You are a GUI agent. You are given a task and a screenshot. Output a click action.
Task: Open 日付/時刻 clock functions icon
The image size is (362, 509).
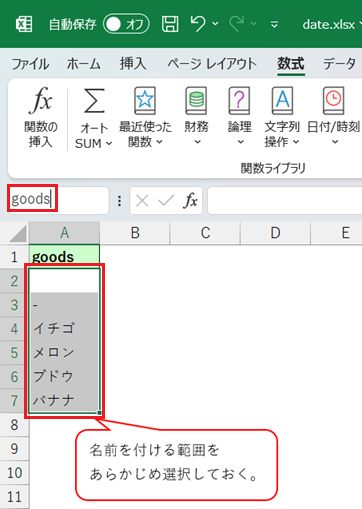[333, 100]
